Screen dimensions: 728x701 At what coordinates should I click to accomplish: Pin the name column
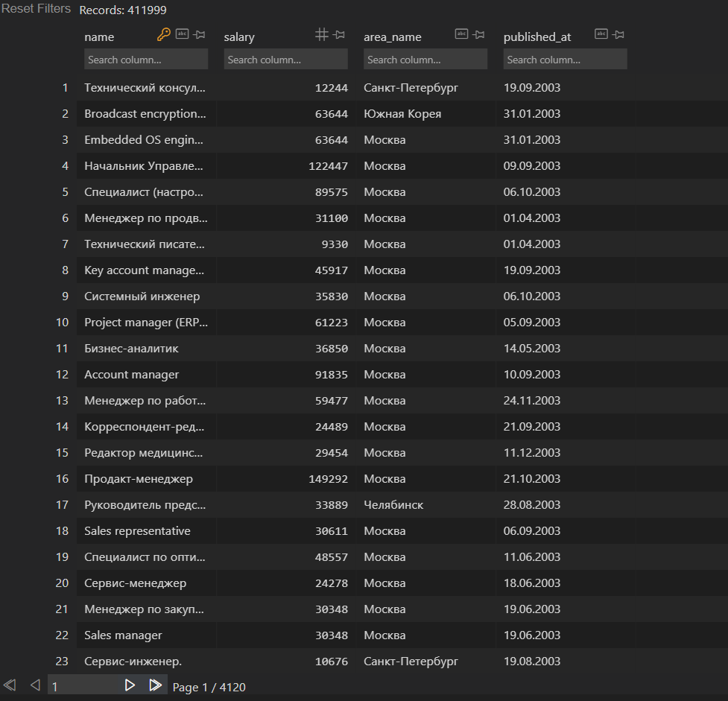200,34
